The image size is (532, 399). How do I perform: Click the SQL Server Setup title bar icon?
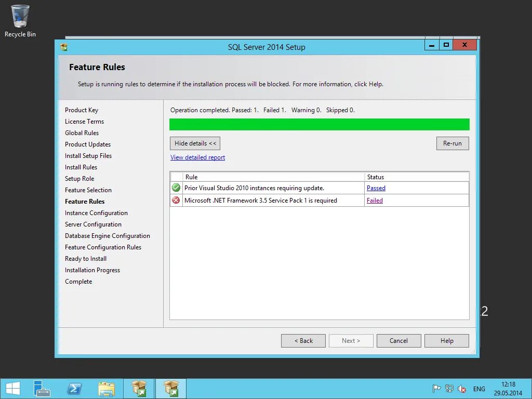[64, 47]
